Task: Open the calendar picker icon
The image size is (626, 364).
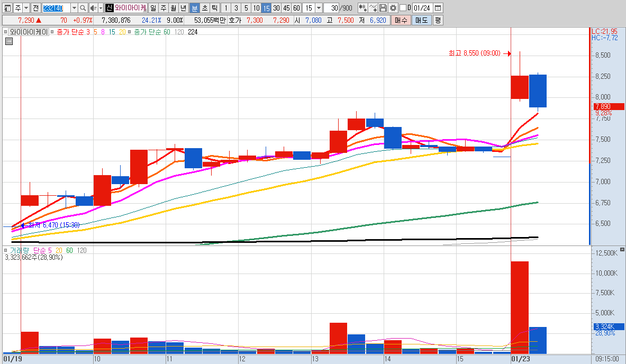Action: click(438, 8)
